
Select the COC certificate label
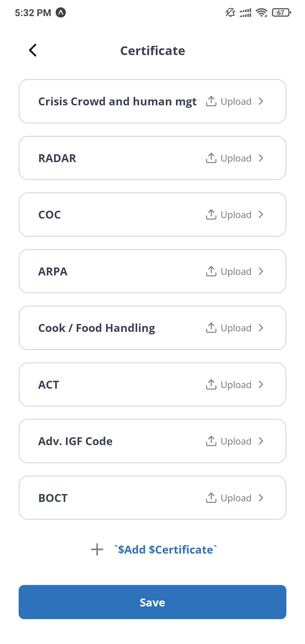tap(50, 215)
